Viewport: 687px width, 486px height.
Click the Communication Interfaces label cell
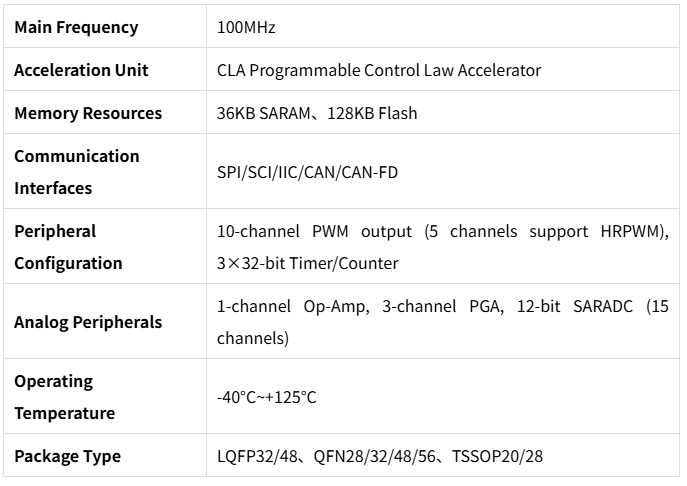click(x=77, y=172)
